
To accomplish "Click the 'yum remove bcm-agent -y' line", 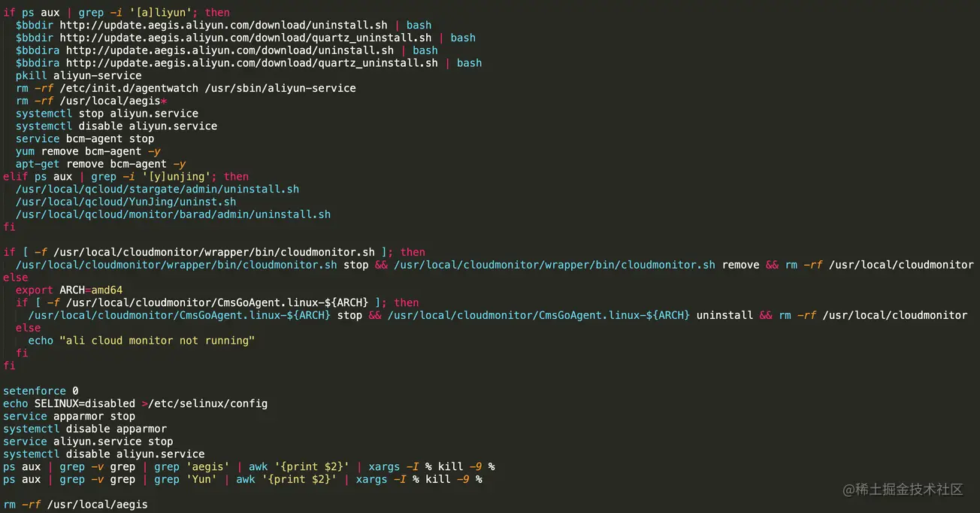I will [x=88, y=151].
